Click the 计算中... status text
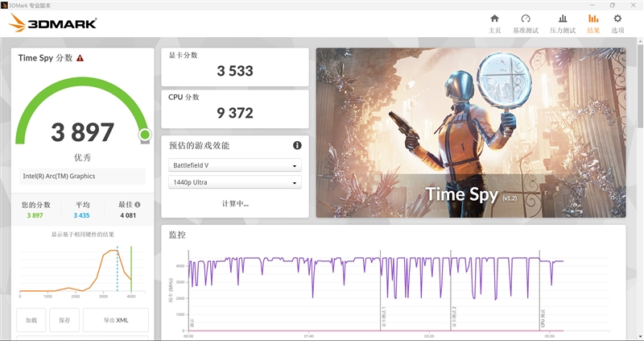The height and width of the screenshot is (341, 644). (235, 204)
